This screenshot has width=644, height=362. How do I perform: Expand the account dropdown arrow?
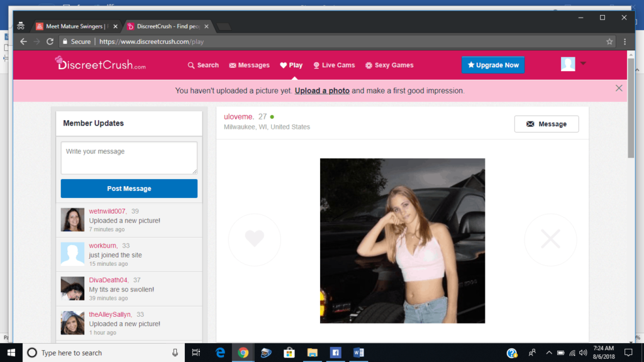coord(583,63)
